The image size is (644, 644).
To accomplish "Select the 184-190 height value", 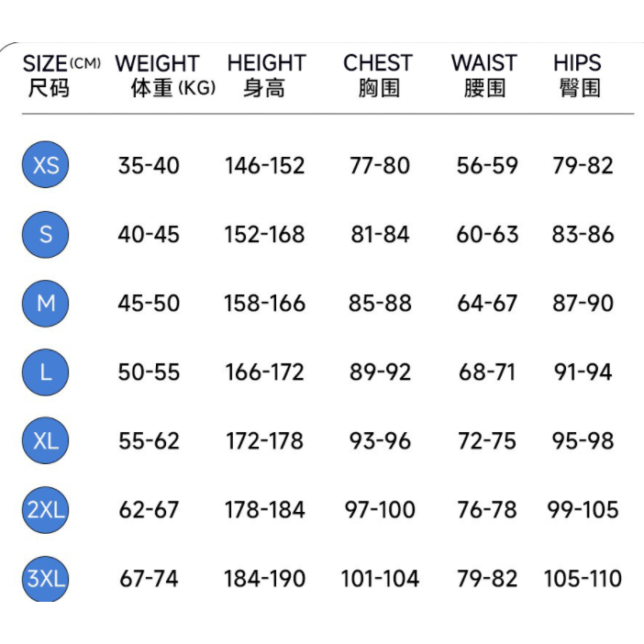I will point(265,579).
